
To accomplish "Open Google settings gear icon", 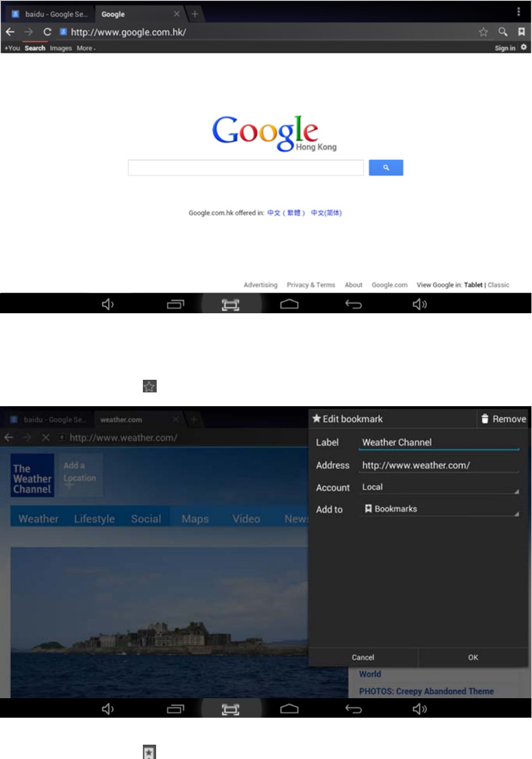I will pyautogui.click(x=523, y=48).
